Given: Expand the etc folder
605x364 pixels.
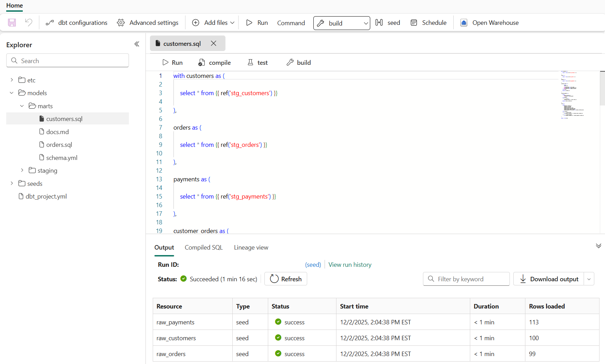Looking at the screenshot, I should click(x=12, y=80).
